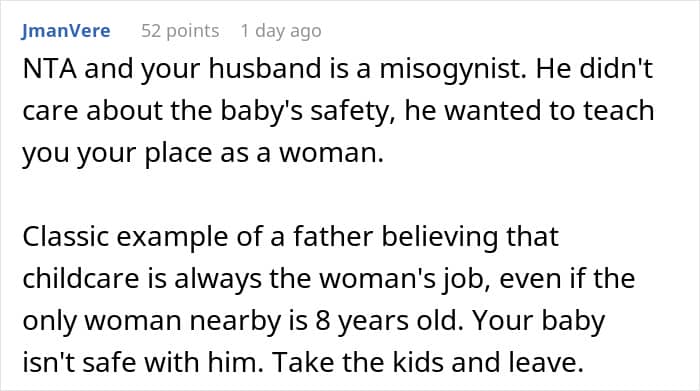Click the word 'believing' in the comment
700x391 pixels.
coord(439,237)
